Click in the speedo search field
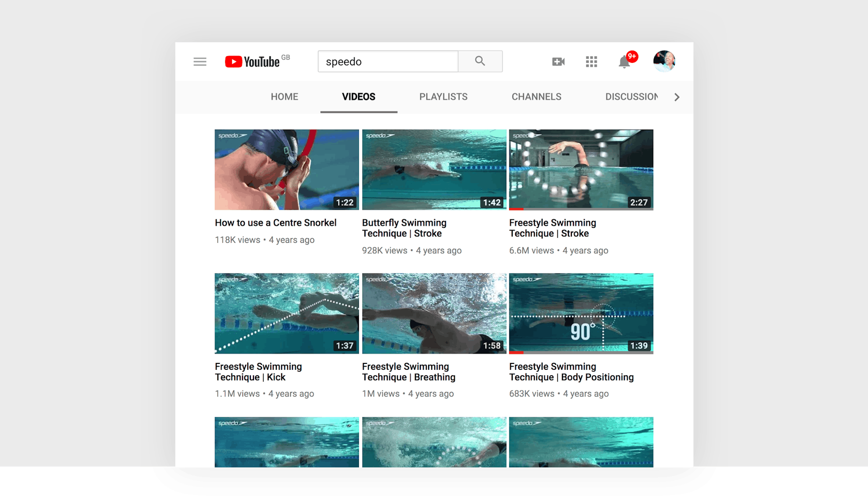 pos(387,61)
